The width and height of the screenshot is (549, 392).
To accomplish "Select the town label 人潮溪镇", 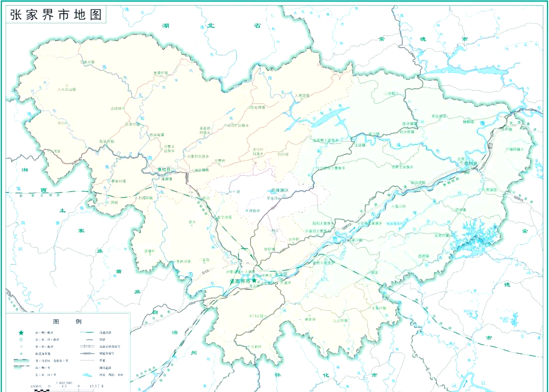I will coord(302,95).
